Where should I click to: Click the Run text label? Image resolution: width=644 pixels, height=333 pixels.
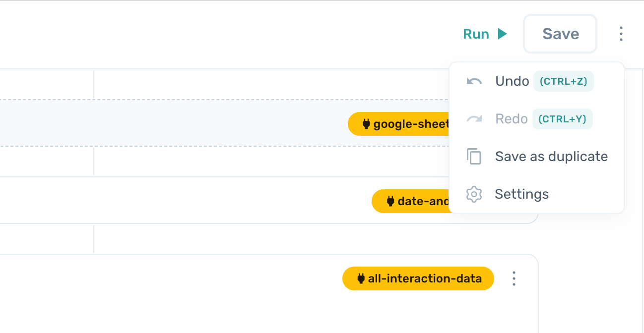(476, 34)
